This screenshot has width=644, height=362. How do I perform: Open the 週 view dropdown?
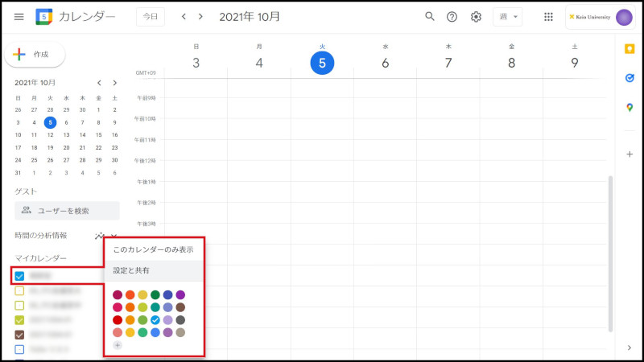pos(507,16)
